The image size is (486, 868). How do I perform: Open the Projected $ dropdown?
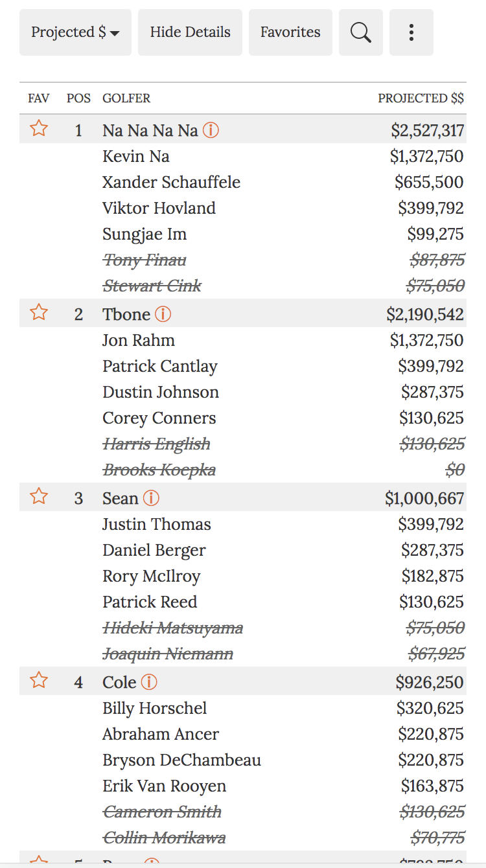pyautogui.click(x=75, y=32)
